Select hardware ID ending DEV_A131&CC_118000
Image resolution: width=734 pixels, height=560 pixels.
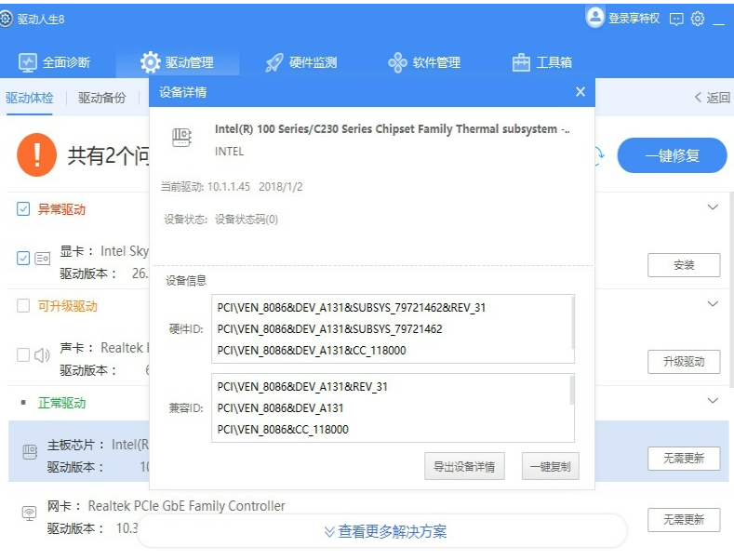coord(312,351)
